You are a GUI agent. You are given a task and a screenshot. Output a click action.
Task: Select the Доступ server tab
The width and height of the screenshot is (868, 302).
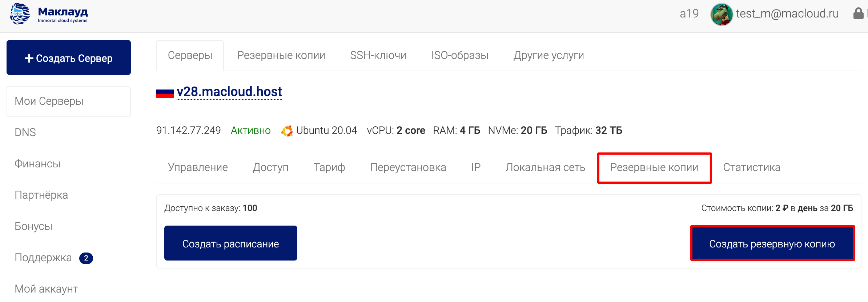(x=271, y=167)
